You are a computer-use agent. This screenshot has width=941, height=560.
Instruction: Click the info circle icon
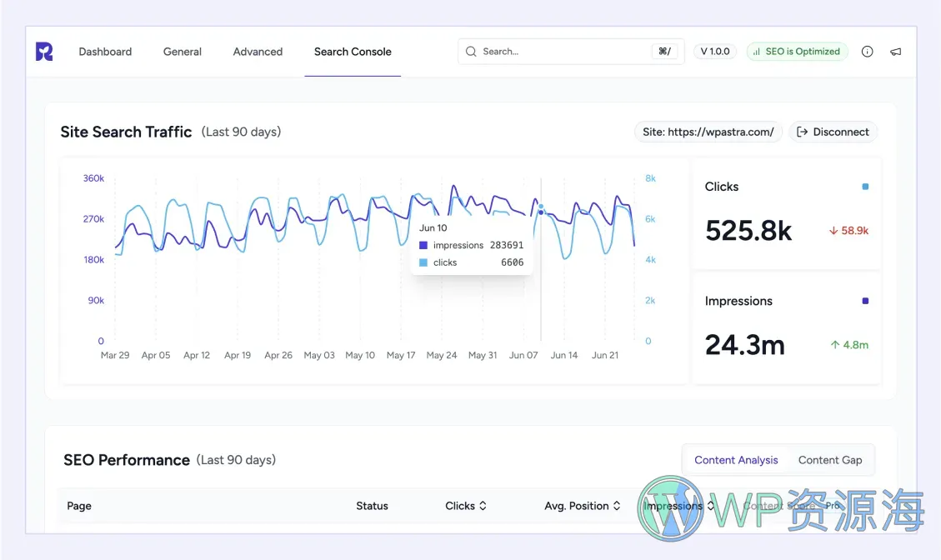pyautogui.click(x=867, y=51)
